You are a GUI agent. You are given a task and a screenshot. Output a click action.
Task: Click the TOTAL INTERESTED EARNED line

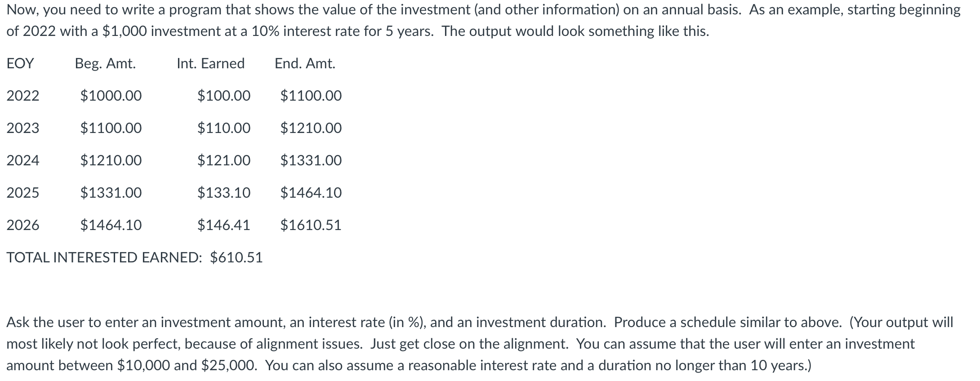[x=134, y=257]
